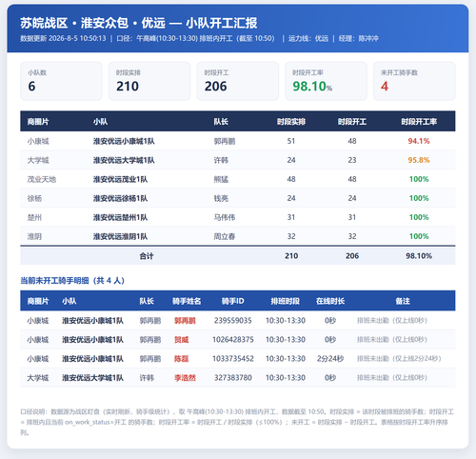
Task: Click 淮安优远大学城1队 in the squad summary table
Action: [124, 160]
